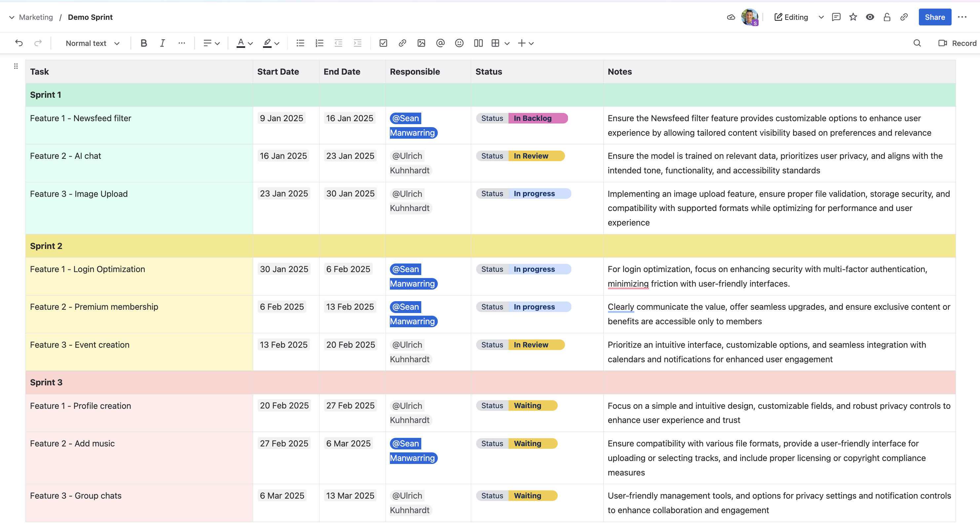The width and height of the screenshot is (980, 529).
Task: Open the More options menu top right
Action: 963,17
